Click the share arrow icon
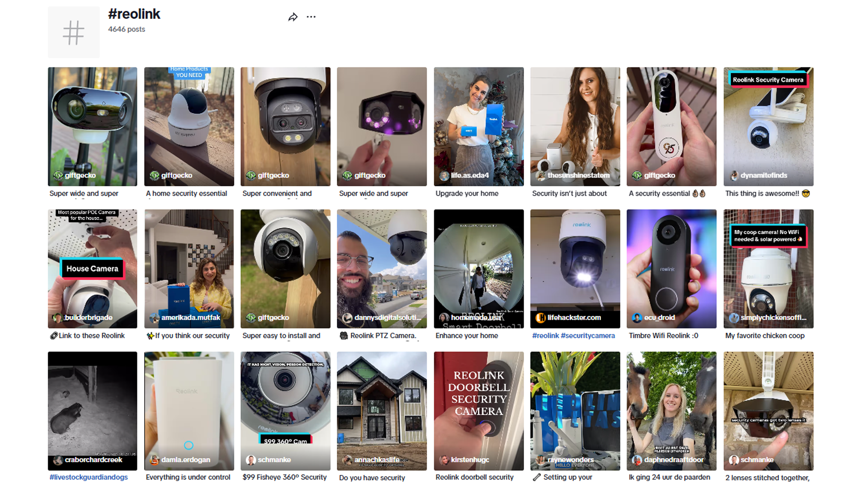 pos(293,17)
